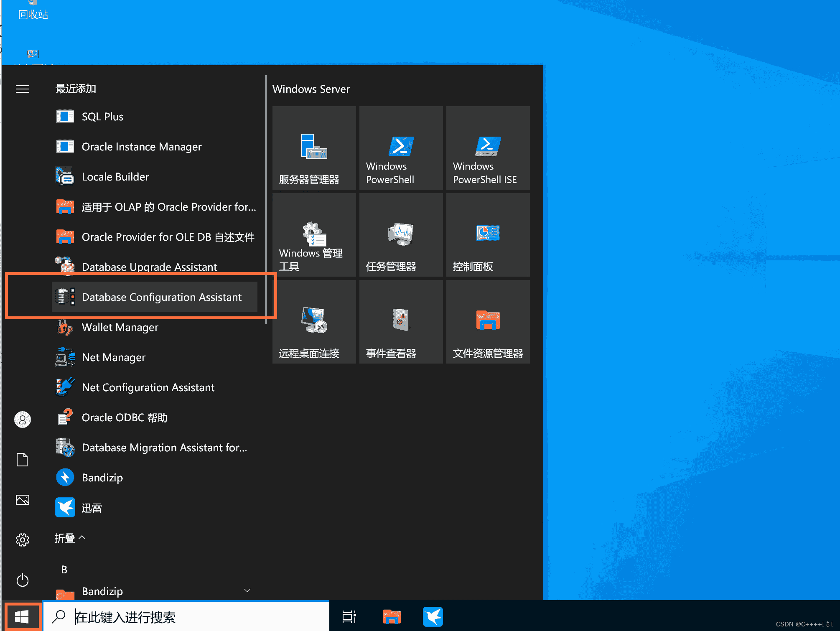The image size is (840, 631).
Task: Launch Oracle Instance Manager
Action: point(155,147)
